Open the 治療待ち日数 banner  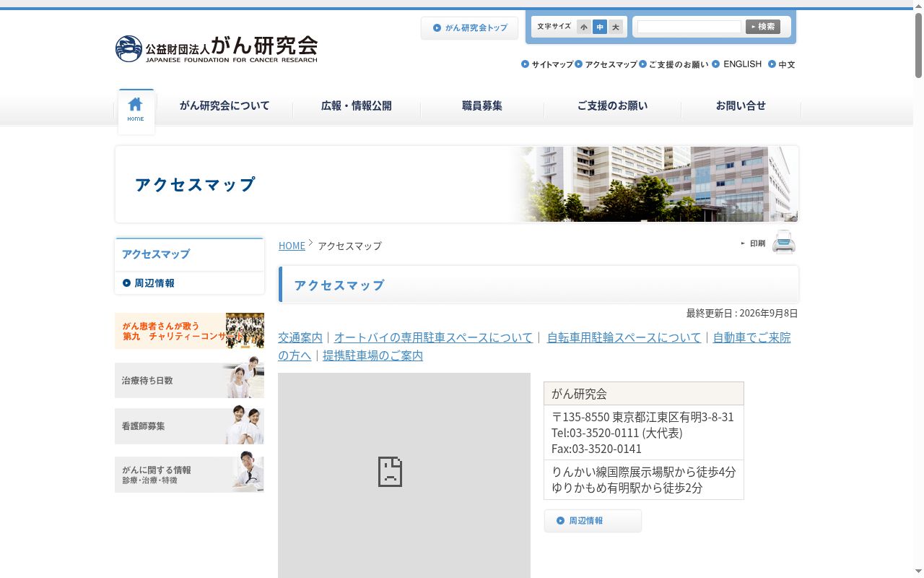pyautogui.click(x=189, y=380)
